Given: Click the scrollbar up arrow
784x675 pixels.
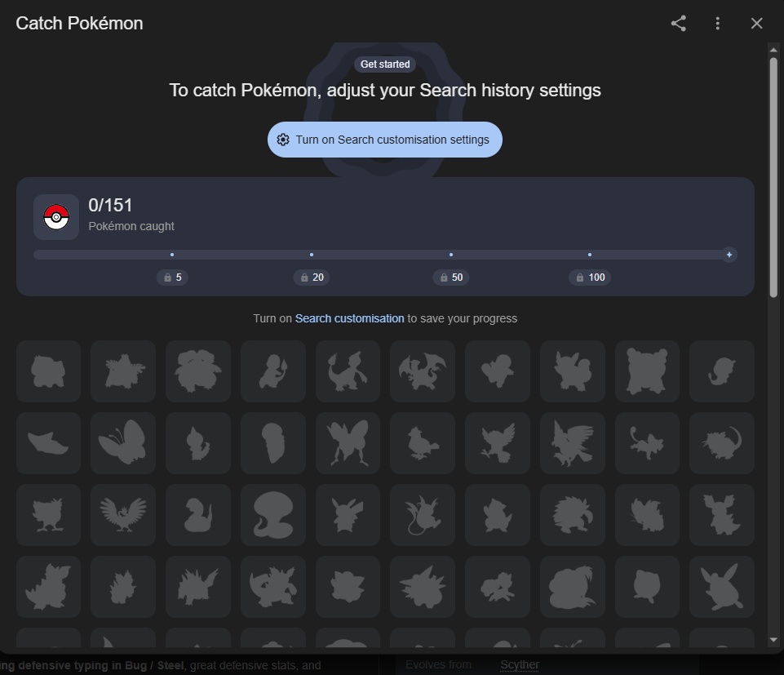Looking at the screenshot, I should click(773, 50).
